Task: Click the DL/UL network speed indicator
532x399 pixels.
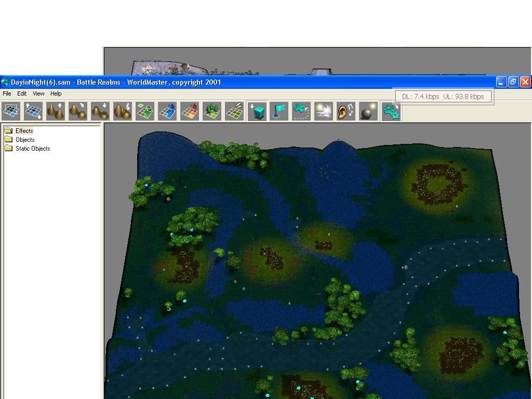Action: click(x=443, y=96)
